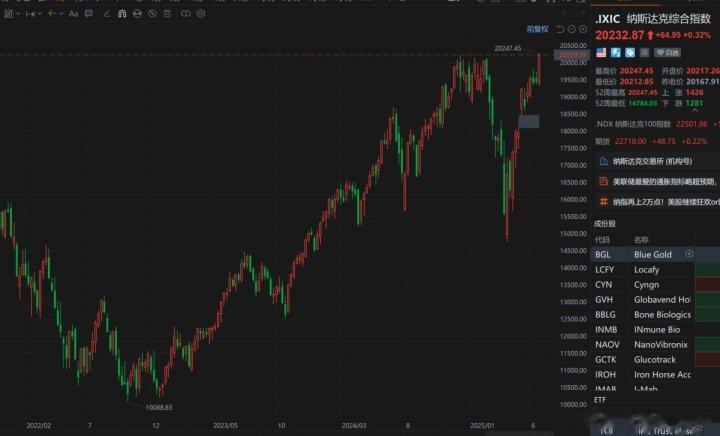Expand measure tool dropdown arrow

40,14
